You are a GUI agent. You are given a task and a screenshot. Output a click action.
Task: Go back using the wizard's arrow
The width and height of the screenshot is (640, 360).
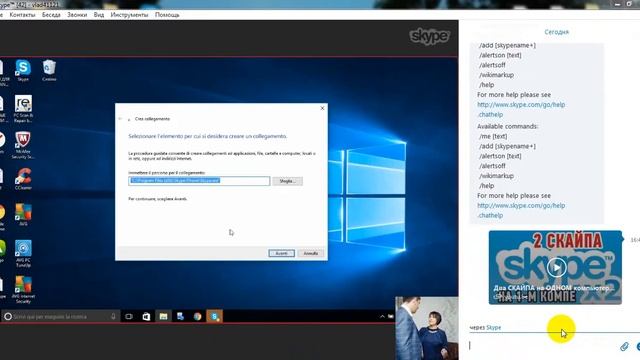[120, 119]
